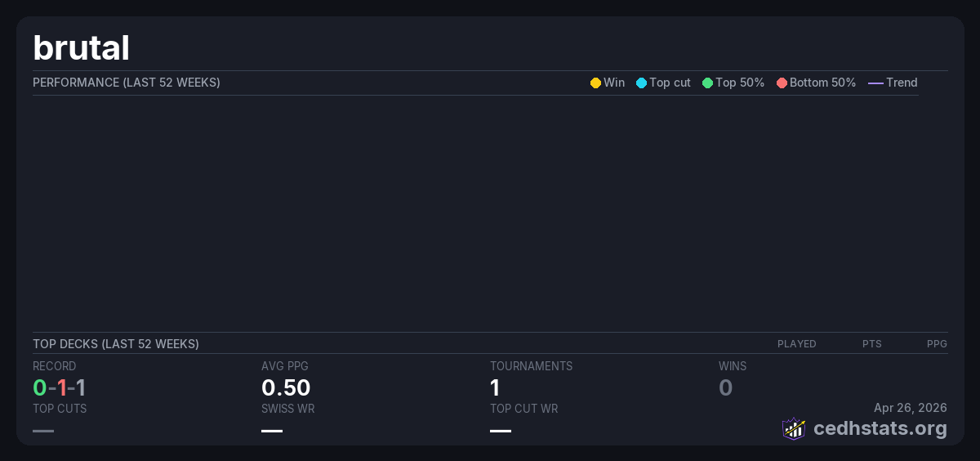Image resolution: width=980 pixels, height=461 pixels.
Task: Click the yellow Win legend dot
Action: pos(595,83)
